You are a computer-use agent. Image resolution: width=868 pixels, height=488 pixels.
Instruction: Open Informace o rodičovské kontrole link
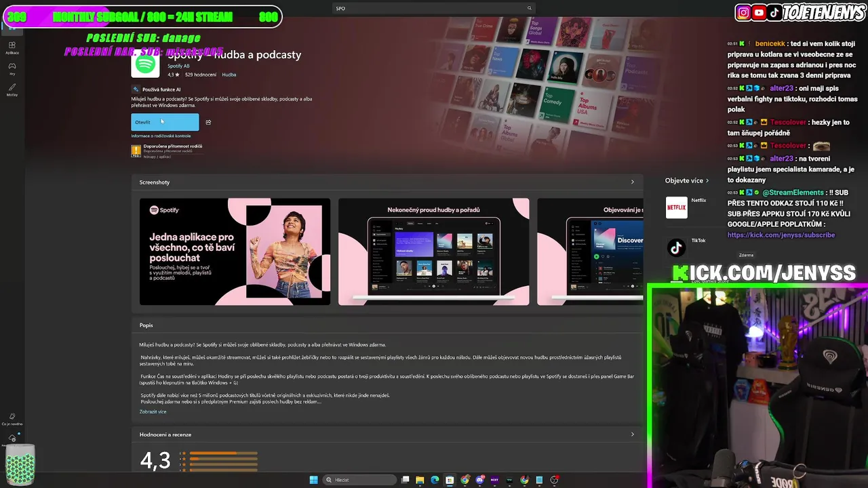(x=161, y=136)
